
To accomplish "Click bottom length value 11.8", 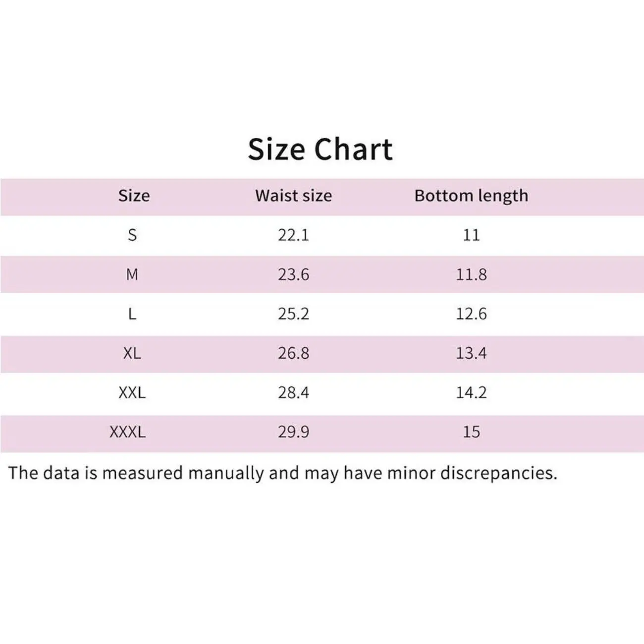I will click(471, 274).
